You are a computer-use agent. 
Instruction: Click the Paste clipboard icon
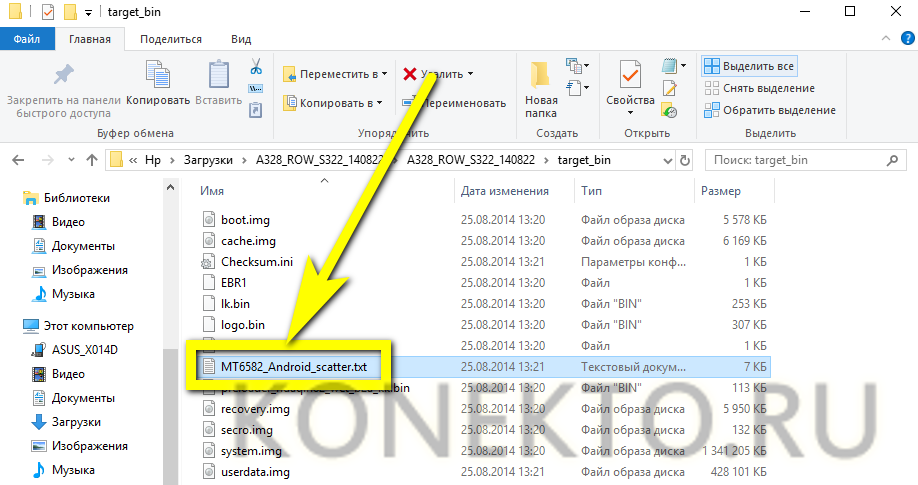point(218,75)
